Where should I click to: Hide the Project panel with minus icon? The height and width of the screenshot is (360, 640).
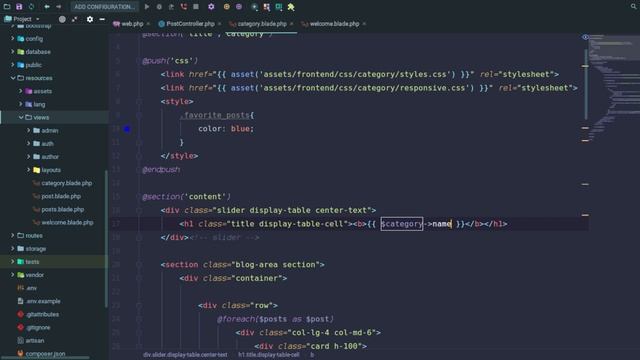[x=102, y=19]
